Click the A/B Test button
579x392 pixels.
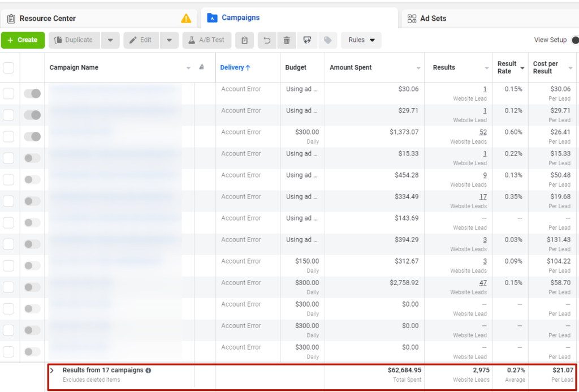[207, 40]
